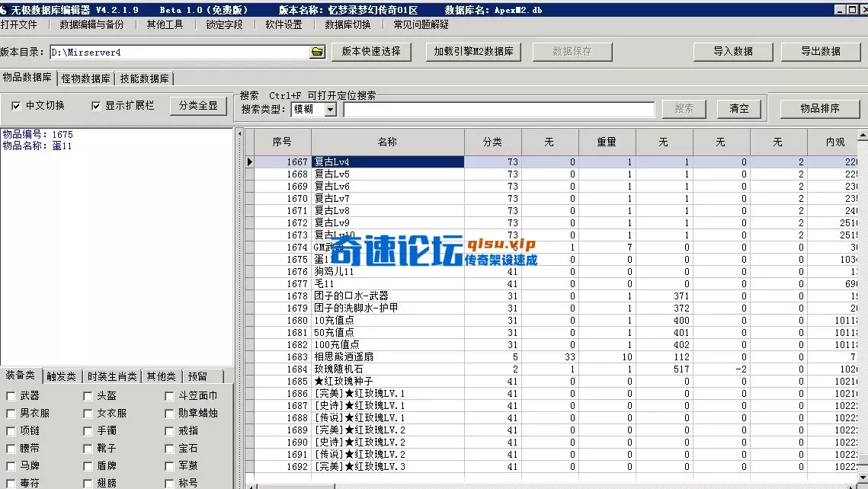Switch to the 怪物数据库 tab
The image size is (868, 489).
click(x=86, y=78)
